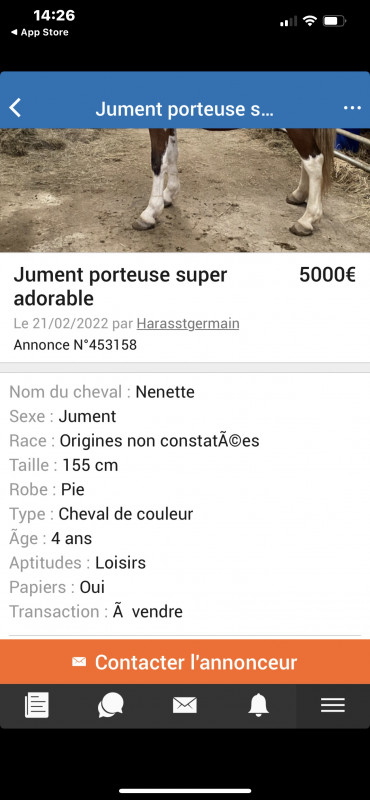Open the envelope messages icon
This screenshot has height=800, width=370.
coord(185,706)
